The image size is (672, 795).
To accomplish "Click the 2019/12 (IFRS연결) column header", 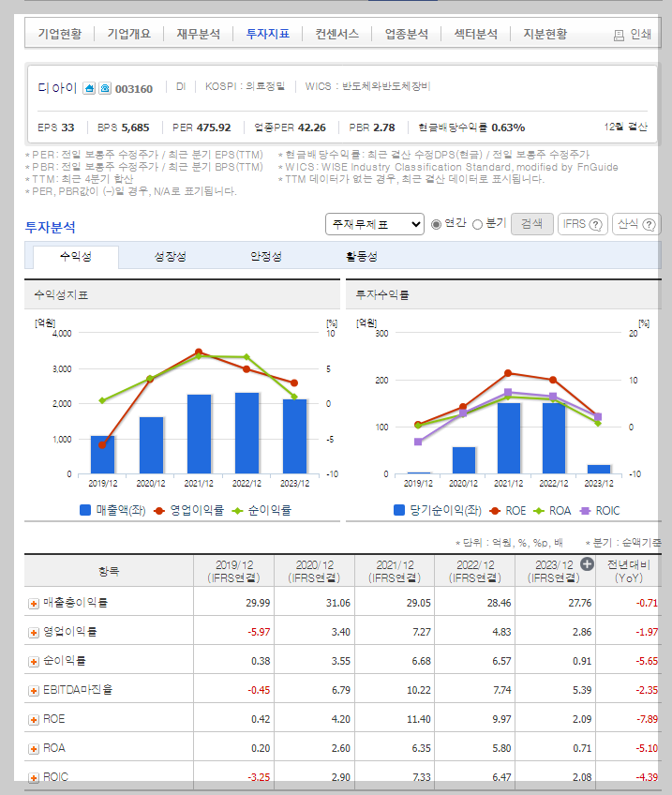I will click(x=234, y=571).
